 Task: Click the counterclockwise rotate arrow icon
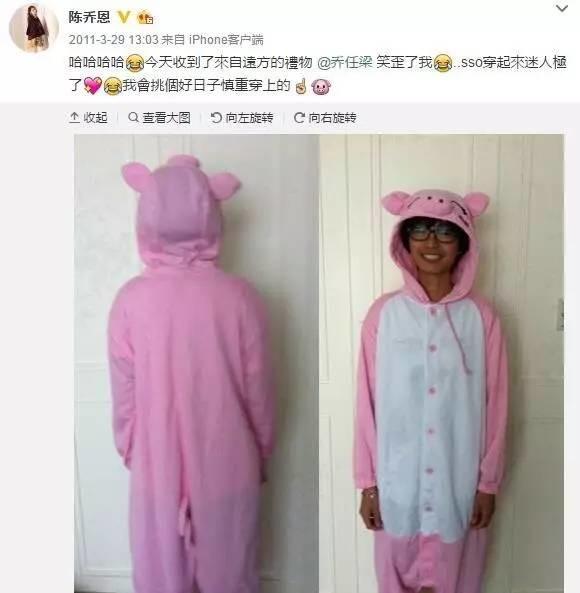coord(216,118)
